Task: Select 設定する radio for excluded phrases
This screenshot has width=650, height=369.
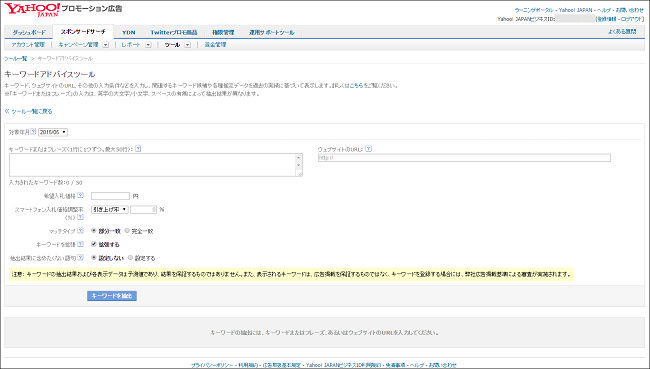Action: coord(130,257)
